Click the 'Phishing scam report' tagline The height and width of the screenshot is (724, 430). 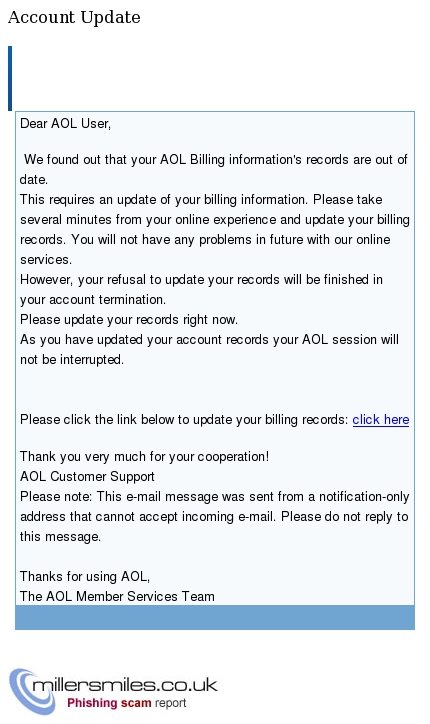coord(127,703)
